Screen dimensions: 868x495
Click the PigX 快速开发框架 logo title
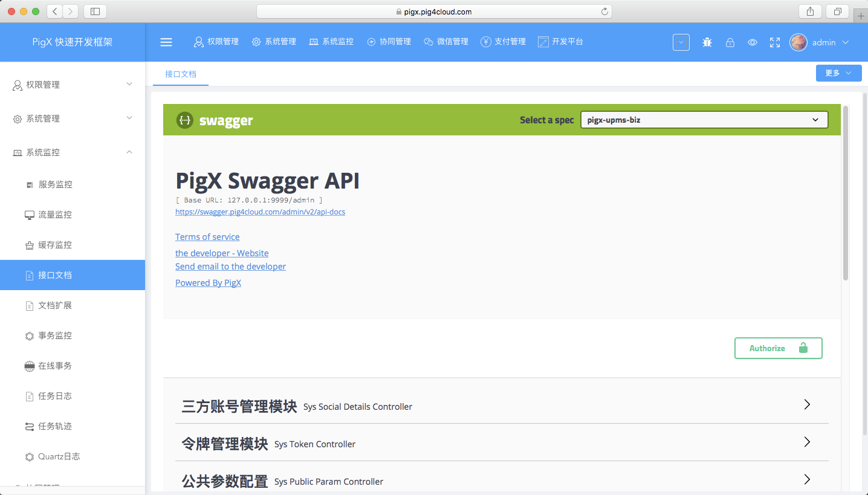click(73, 42)
